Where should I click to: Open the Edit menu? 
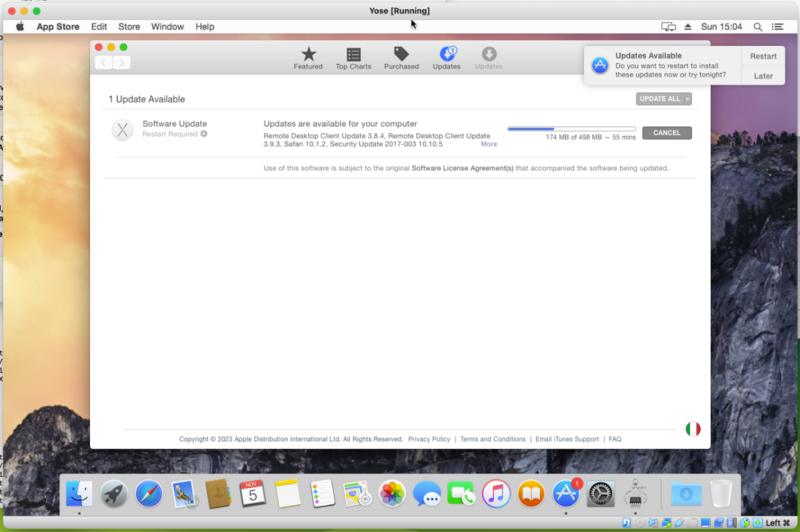[x=98, y=27]
